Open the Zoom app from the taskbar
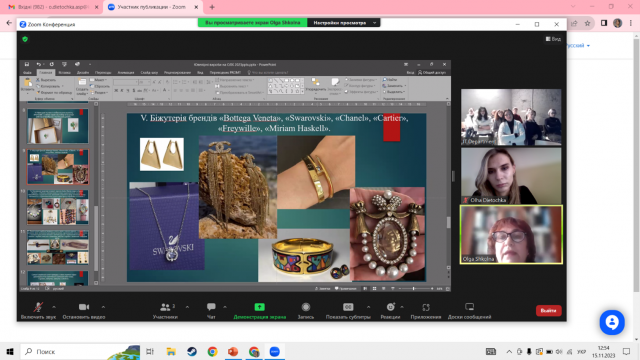The height and width of the screenshot is (360, 640). point(275,351)
